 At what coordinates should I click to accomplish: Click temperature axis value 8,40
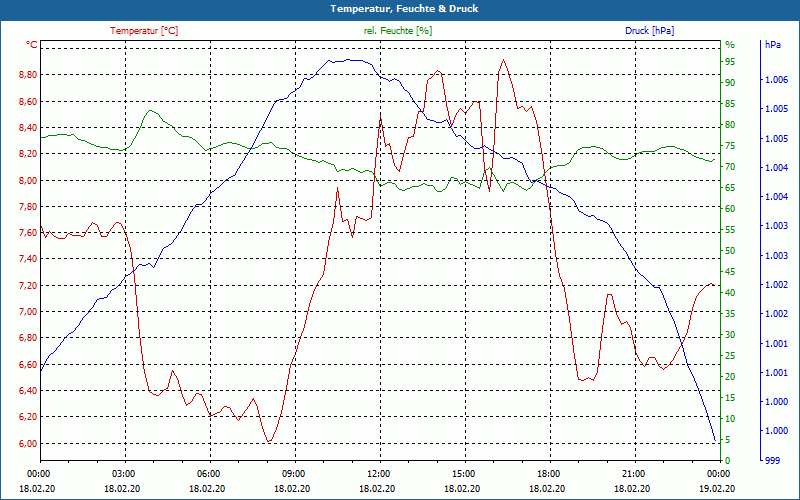(28, 128)
